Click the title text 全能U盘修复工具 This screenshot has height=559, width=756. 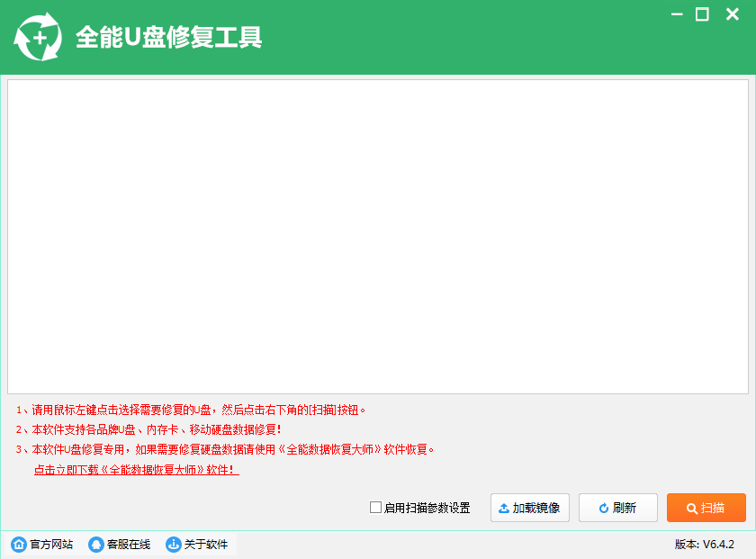169,37
